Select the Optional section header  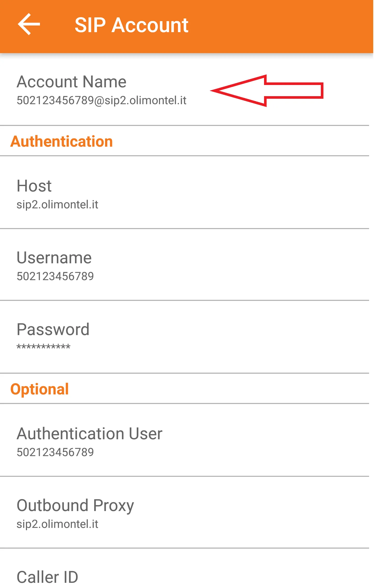39,389
